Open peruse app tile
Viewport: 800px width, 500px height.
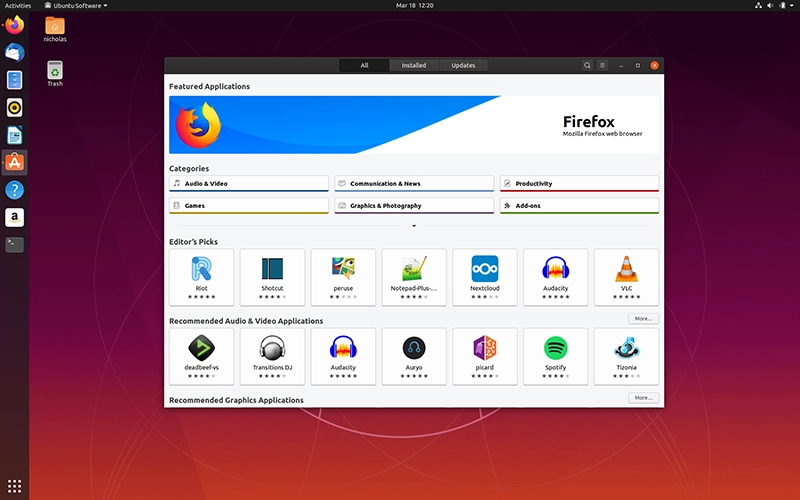343,278
